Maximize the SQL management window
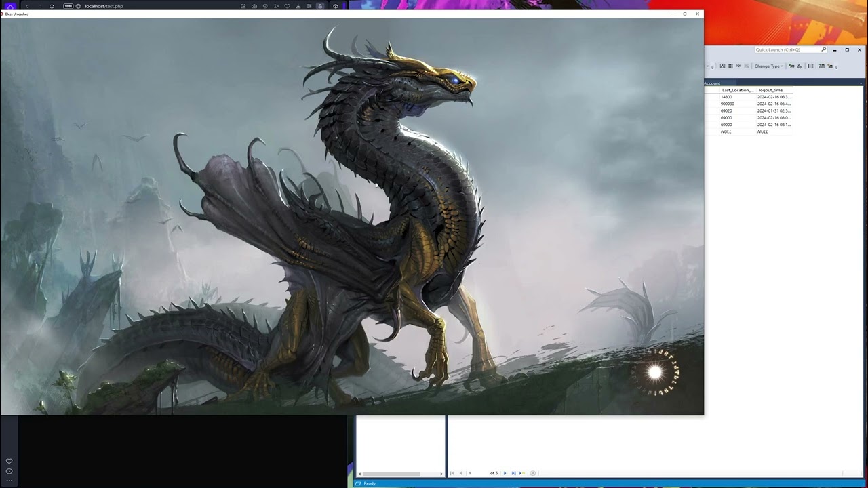 click(847, 49)
